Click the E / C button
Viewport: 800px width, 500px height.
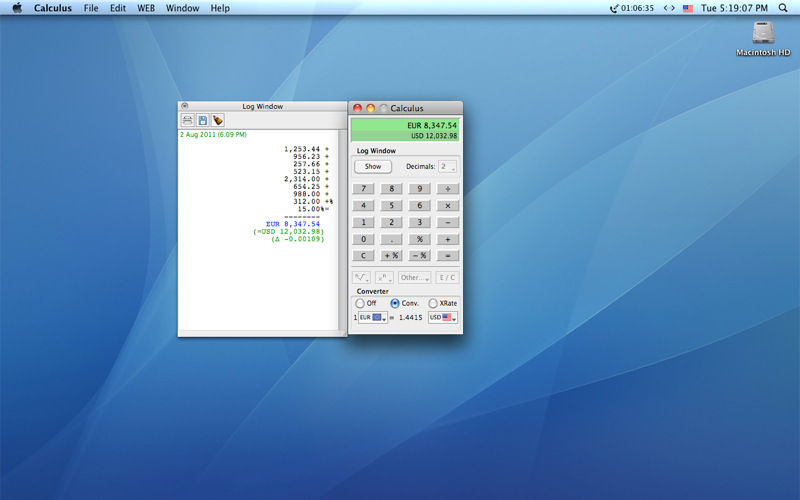pos(447,278)
